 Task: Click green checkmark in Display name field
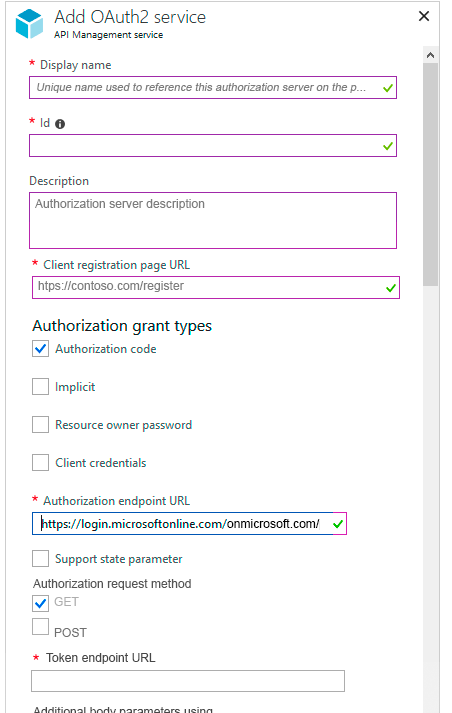pos(387,88)
